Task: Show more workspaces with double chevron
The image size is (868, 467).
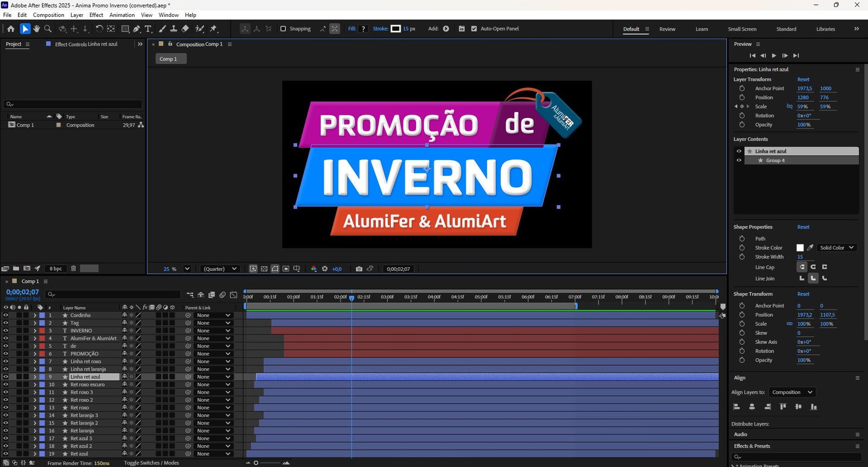Action: [x=857, y=29]
